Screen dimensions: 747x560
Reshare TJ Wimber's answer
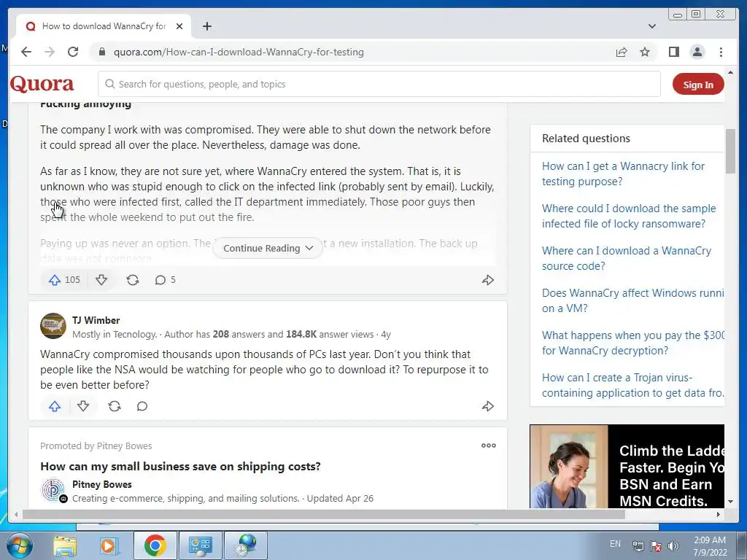[115, 406]
